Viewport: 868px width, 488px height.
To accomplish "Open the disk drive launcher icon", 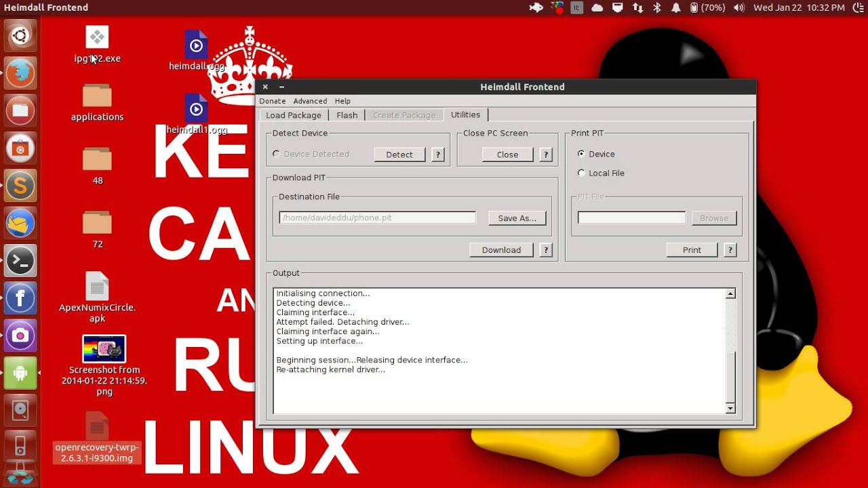I will [20, 411].
